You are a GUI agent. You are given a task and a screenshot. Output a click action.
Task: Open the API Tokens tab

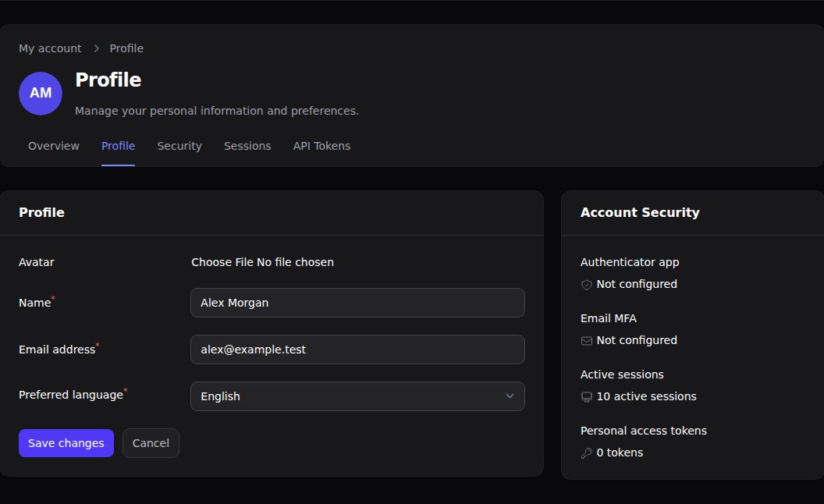321,146
